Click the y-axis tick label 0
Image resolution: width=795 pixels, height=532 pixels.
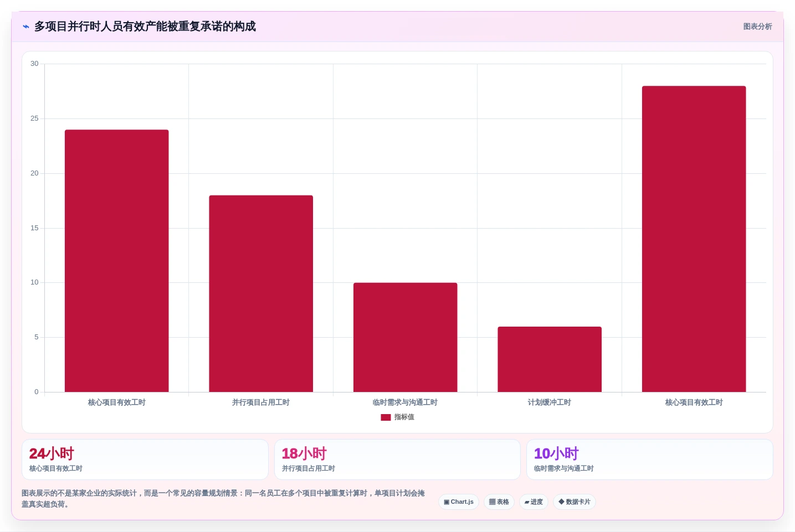(37, 392)
